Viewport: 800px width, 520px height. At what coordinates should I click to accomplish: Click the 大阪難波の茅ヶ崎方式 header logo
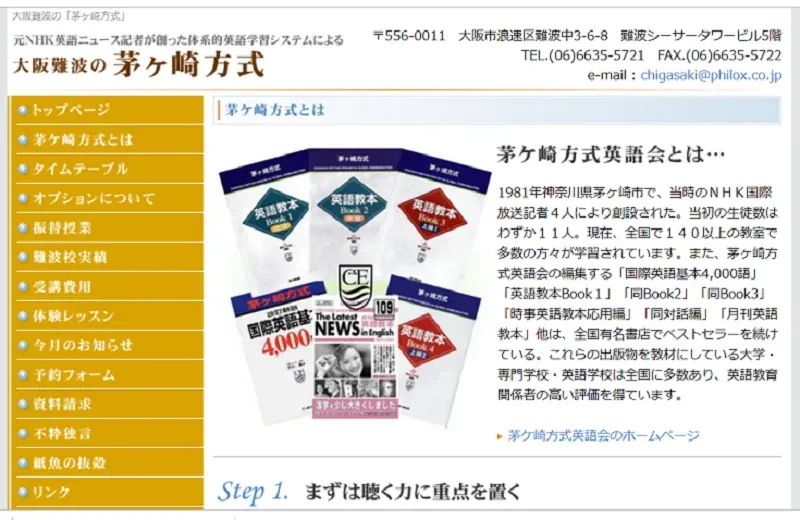coord(139,64)
